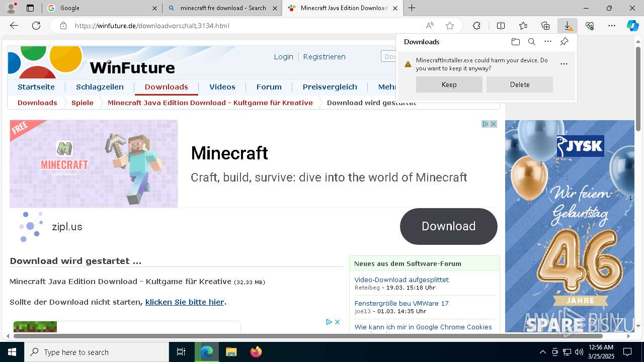Viewport: 644px width, 362px height.
Task: Open the volume tray icon
Action: pyautogui.click(x=579, y=352)
